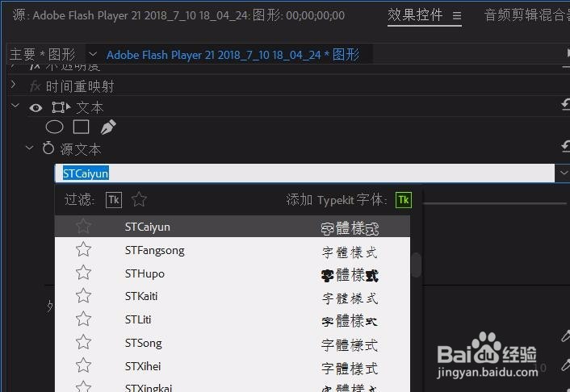570x392 pixels.
Task: Add fonts from Typekit green icon
Action: (404, 200)
